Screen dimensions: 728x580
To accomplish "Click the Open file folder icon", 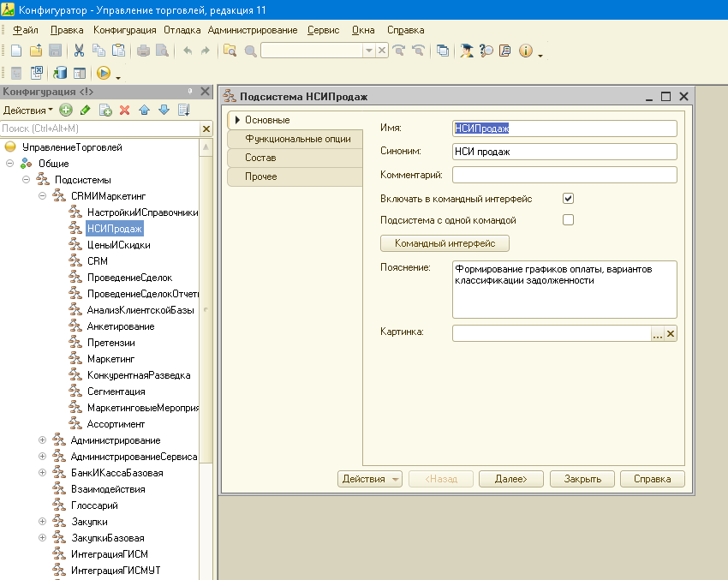I will 36,51.
